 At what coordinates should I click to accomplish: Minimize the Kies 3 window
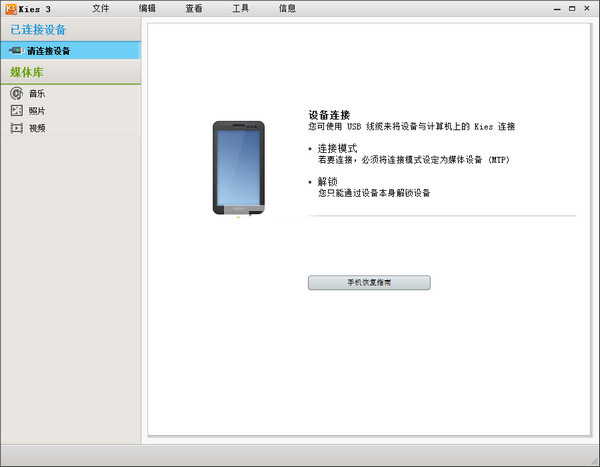557,7
